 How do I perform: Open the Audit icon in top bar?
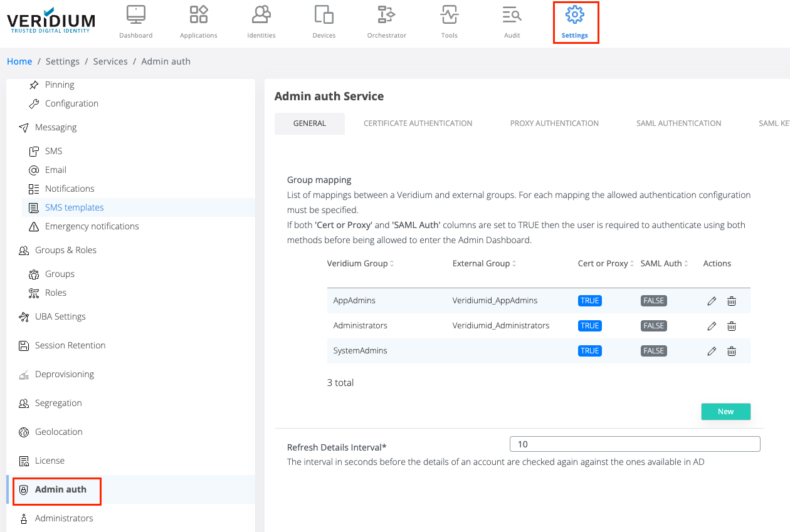tap(512, 15)
